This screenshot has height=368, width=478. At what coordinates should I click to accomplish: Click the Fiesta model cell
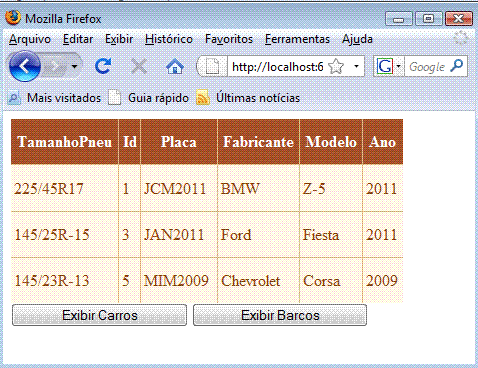point(331,235)
